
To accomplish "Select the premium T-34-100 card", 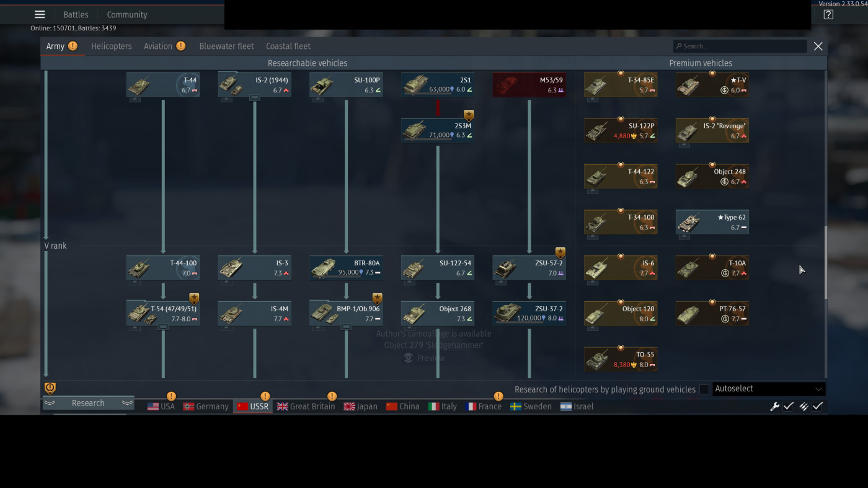I will click(x=621, y=222).
